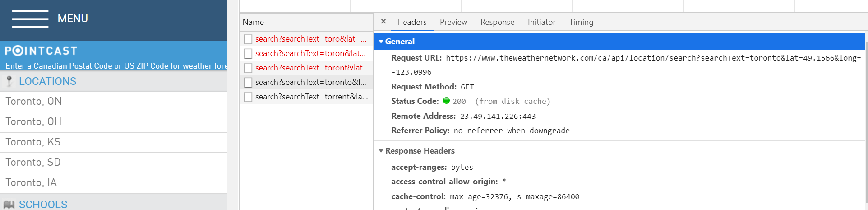Select the searchText=torrent request row
Image resolution: width=868 pixels, height=210 pixels.
click(x=306, y=97)
